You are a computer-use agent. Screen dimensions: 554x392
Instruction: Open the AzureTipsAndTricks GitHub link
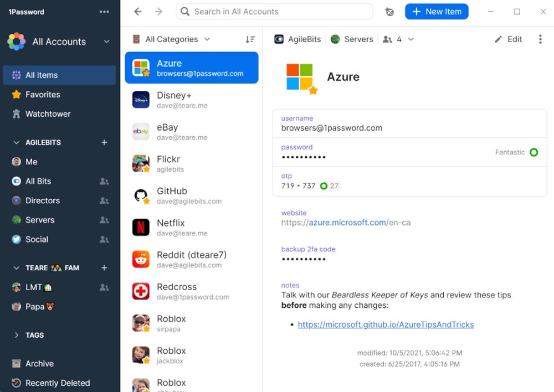point(386,325)
